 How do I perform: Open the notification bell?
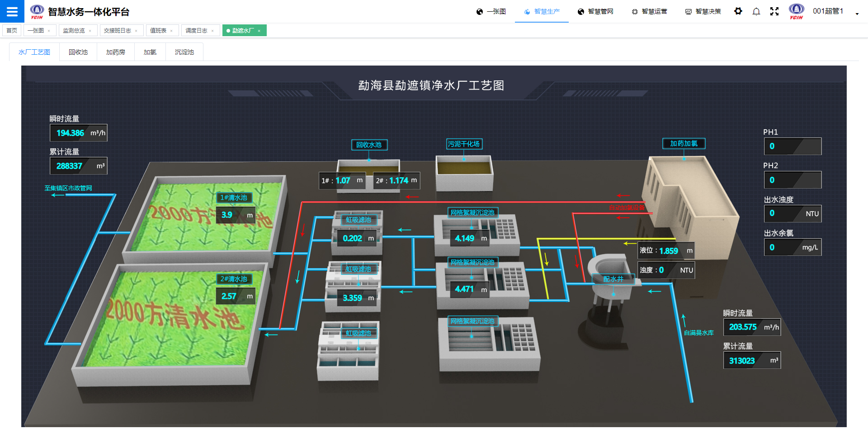(x=756, y=11)
